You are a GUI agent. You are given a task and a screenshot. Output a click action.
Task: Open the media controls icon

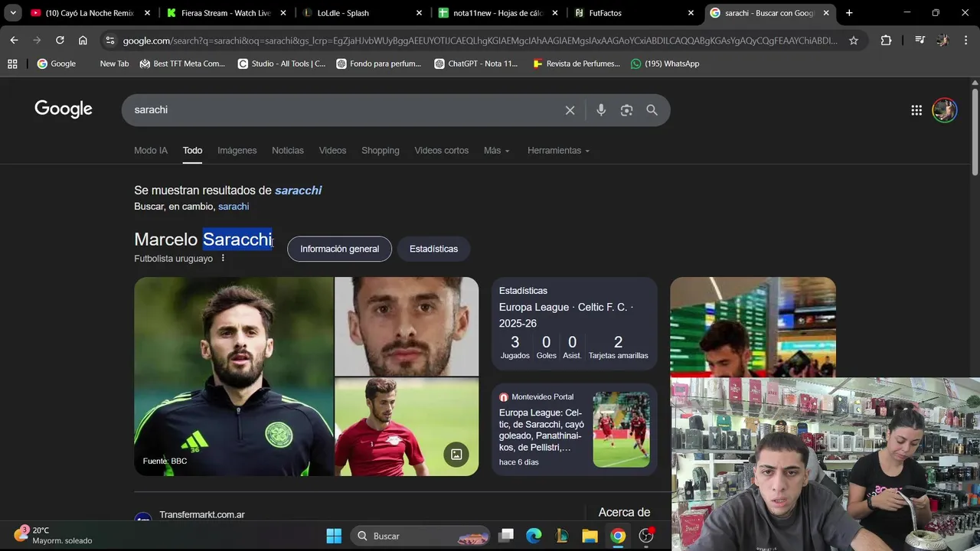pos(920,41)
